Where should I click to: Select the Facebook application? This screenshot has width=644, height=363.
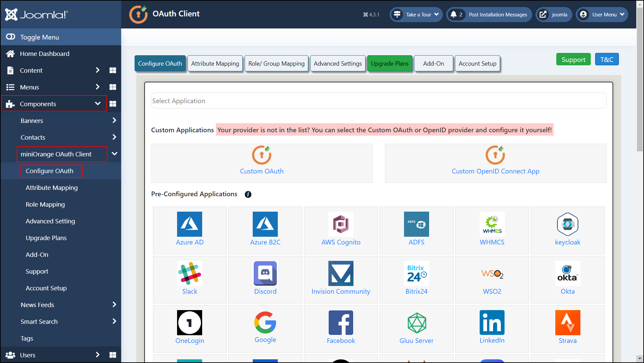coord(341,329)
